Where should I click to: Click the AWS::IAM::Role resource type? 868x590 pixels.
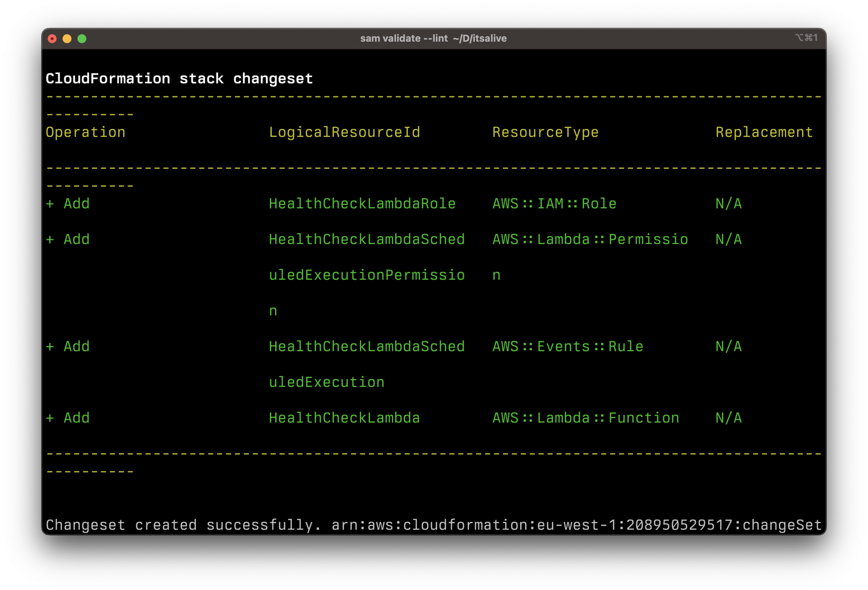pos(554,204)
